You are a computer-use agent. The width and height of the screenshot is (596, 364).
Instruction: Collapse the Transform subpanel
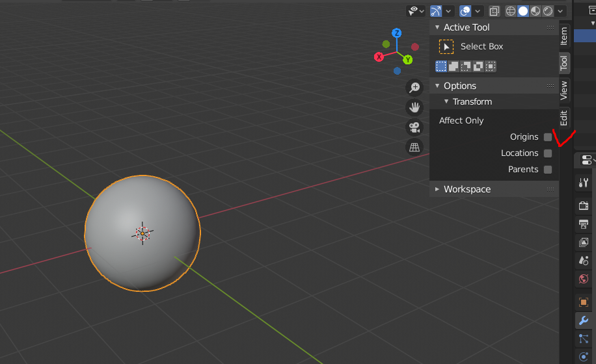click(446, 101)
